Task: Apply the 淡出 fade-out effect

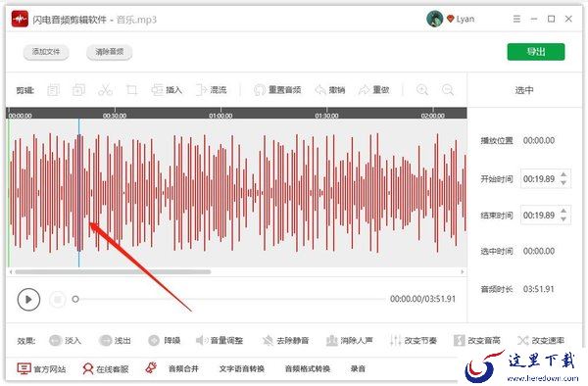Action: pyautogui.click(x=115, y=340)
